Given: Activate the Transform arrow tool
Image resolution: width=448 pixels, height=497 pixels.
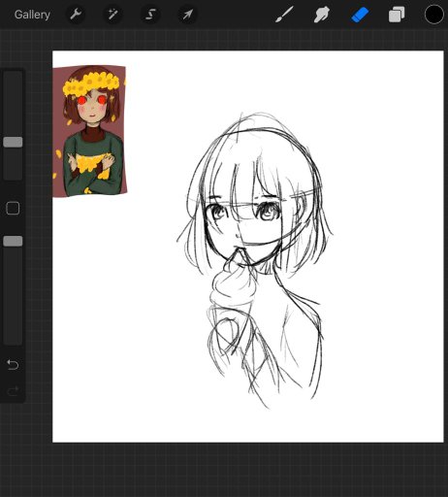Looking at the screenshot, I should (188, 15).
